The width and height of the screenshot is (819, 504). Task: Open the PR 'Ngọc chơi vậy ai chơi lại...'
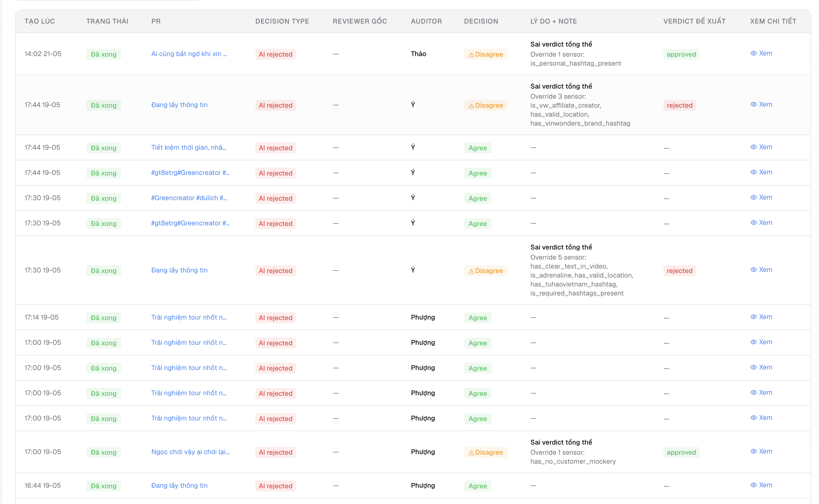click(190, 452)
